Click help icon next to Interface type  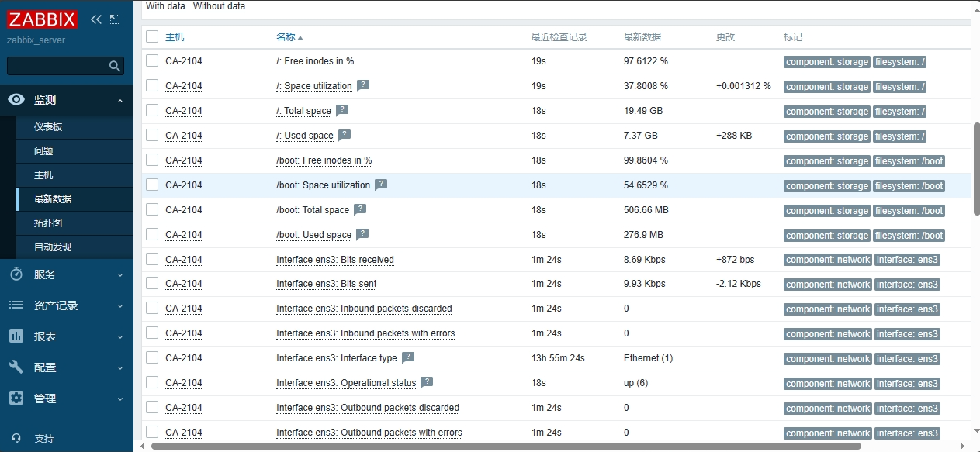[x=408, y=357]
